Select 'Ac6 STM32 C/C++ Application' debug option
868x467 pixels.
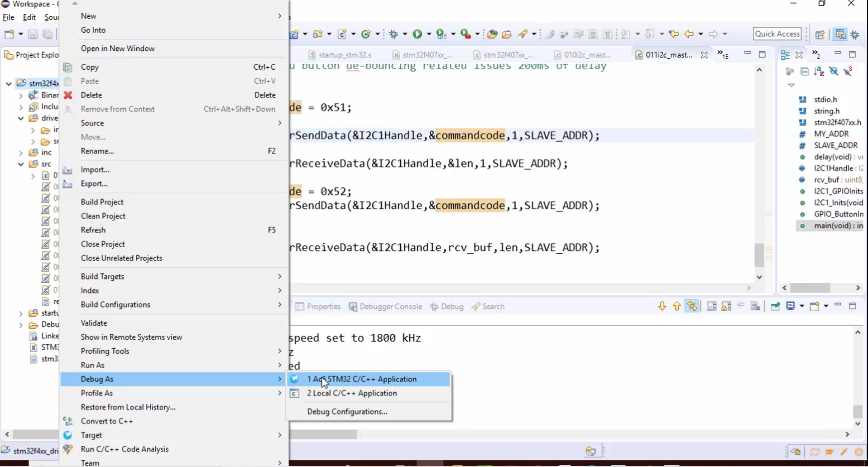tap(369, 379)
